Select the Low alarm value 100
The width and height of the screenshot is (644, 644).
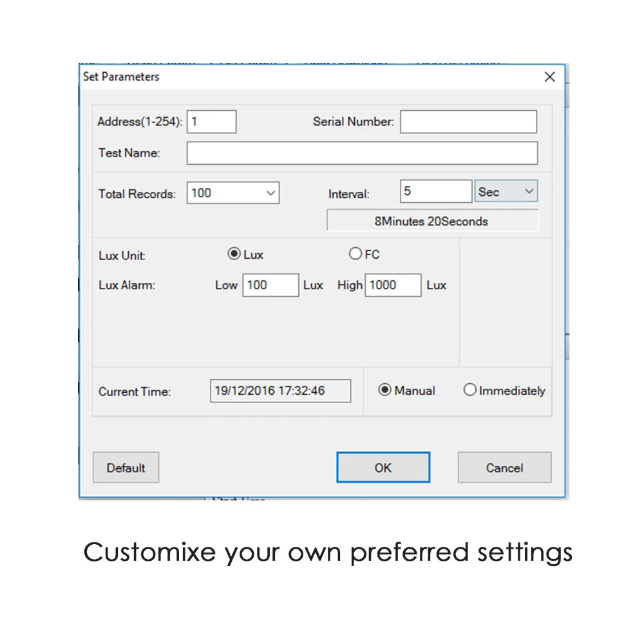pyautogui.click(x=270, y=285)
